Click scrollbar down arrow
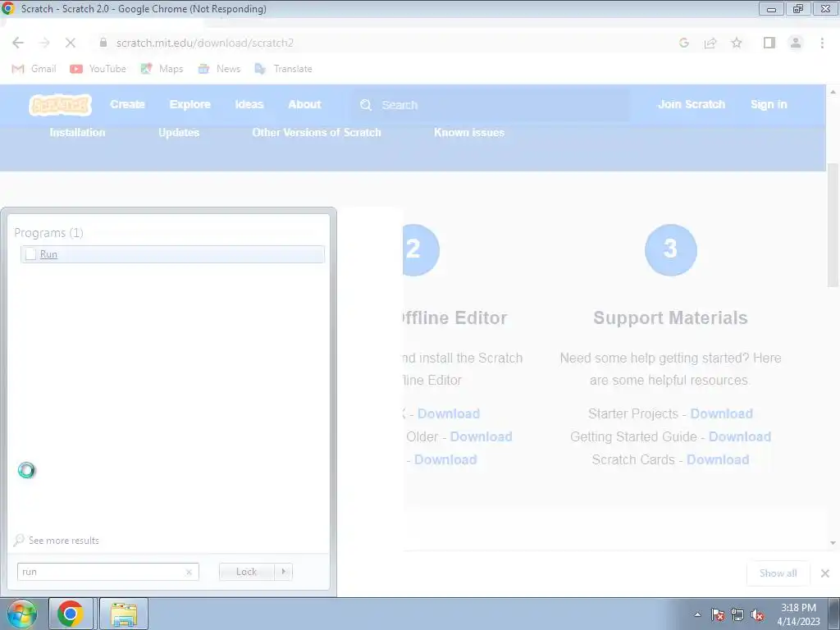 pyautogui.click(x=833, y=543)
